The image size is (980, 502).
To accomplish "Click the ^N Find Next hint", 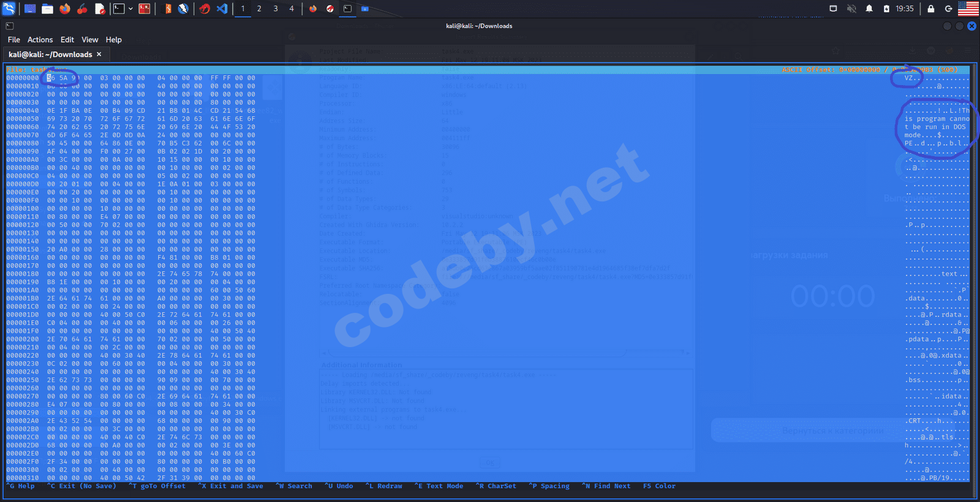I will pos(606,486).
